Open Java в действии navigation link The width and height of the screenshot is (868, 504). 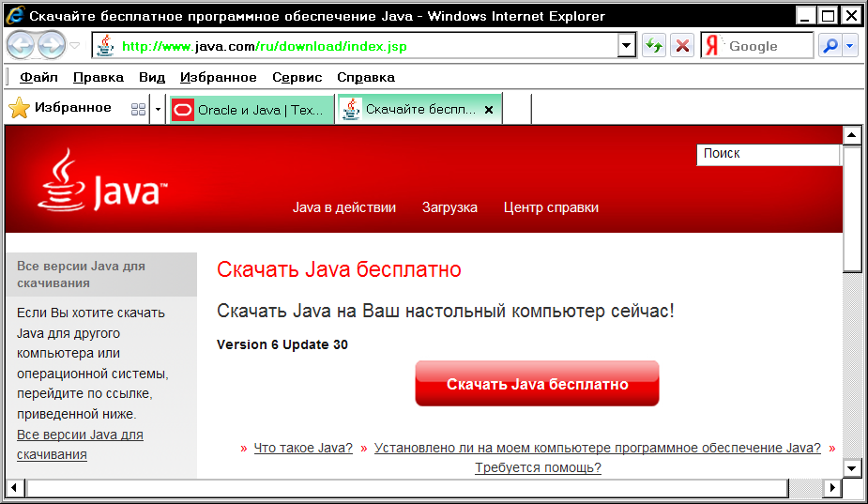click(x=344, y=207)
